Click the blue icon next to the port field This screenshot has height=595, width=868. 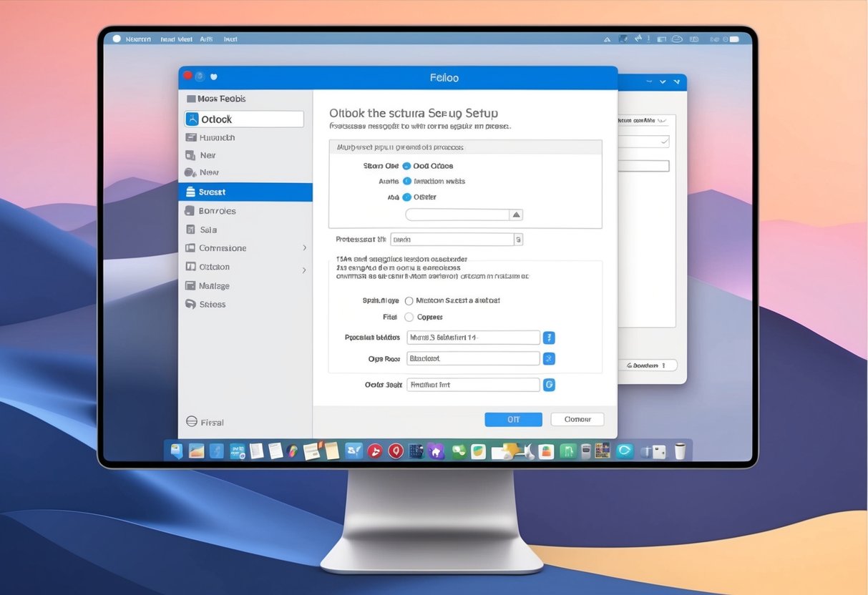[549, 358]
